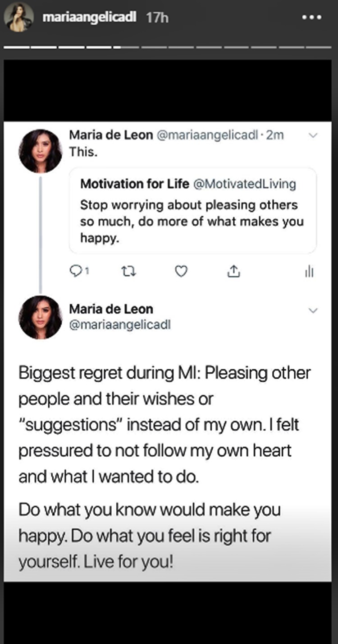Click @mariaangelicadl handle in first tweet
338x644 pixels.
208,135
